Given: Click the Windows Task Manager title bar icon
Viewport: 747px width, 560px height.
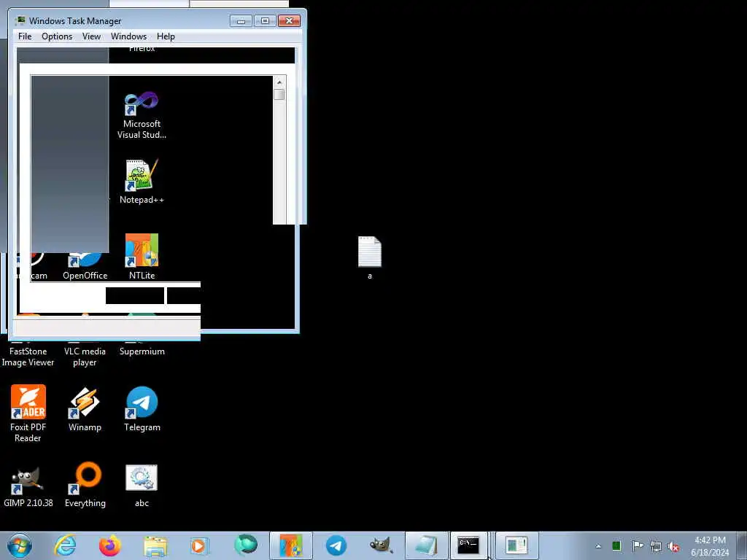Looking at the screenshot, I should click(x=20, y=20).
